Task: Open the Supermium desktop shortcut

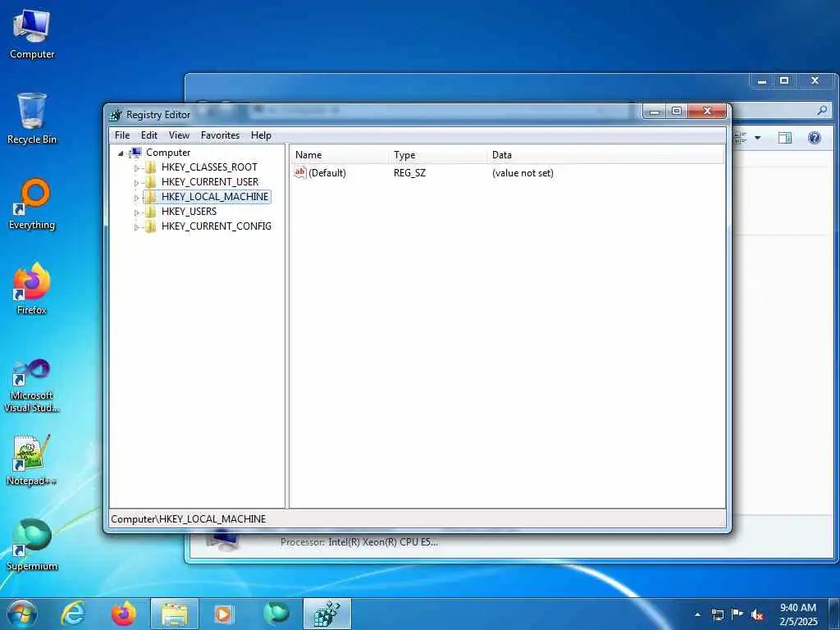Action: coord(32,545)
